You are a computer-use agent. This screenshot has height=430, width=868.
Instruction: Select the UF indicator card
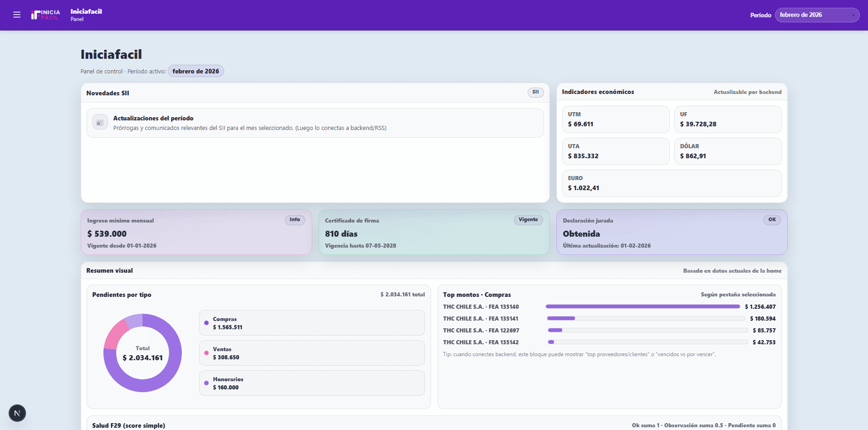[728, 119]
